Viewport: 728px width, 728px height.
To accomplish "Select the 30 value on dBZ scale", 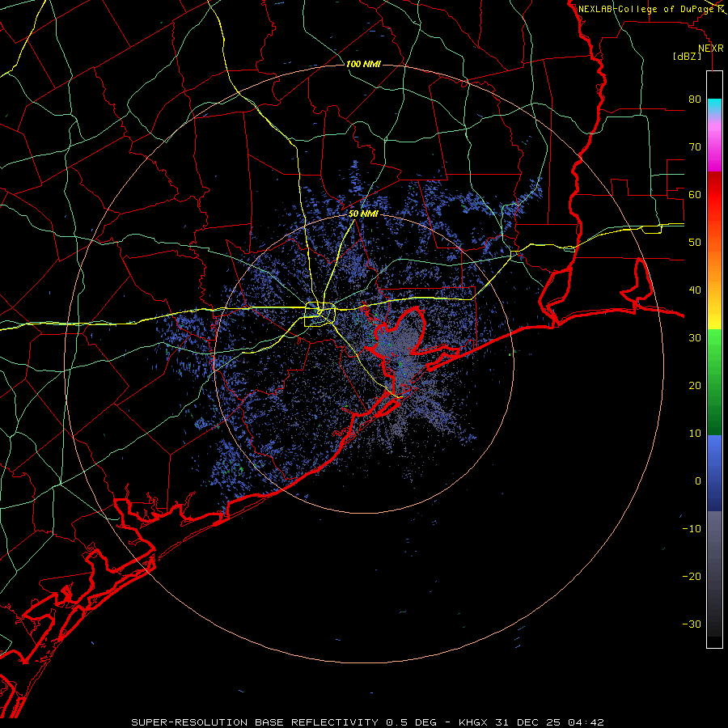I will (695, 337).
